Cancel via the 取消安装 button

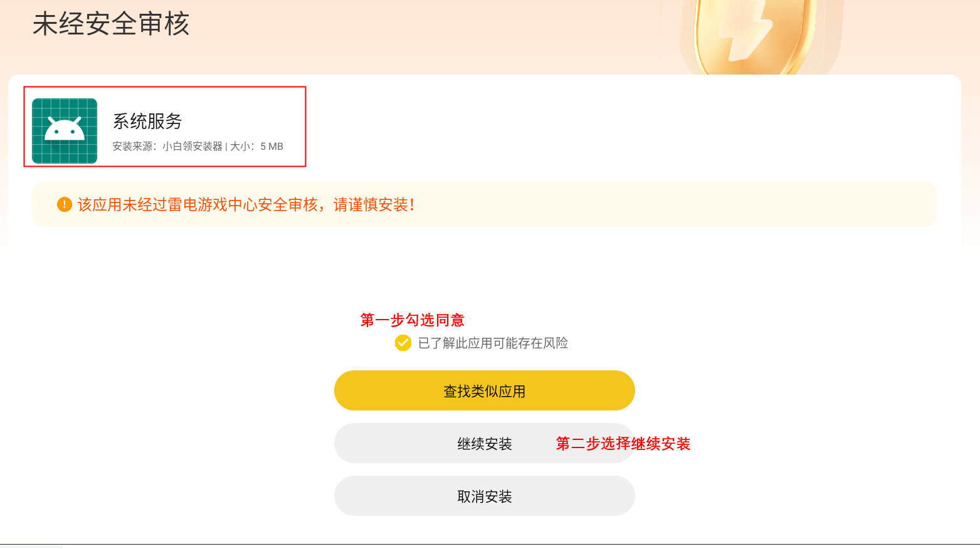484,496
